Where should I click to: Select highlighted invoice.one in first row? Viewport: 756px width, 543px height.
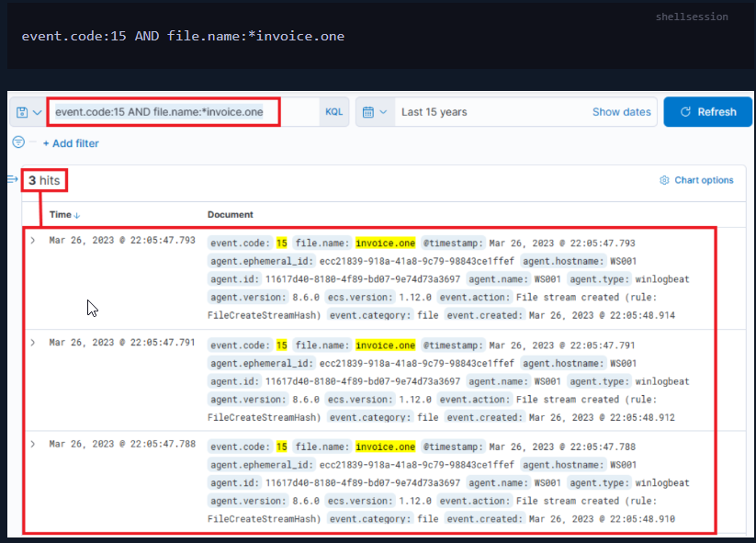385,243
